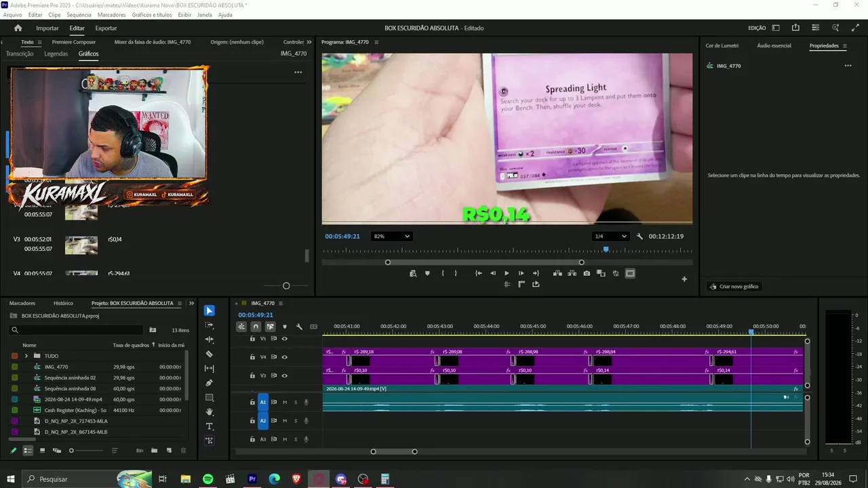This screenshot has width=868, height=488.
Task: Show hidden source panel tabs chevron
Action: click(309, 42)
